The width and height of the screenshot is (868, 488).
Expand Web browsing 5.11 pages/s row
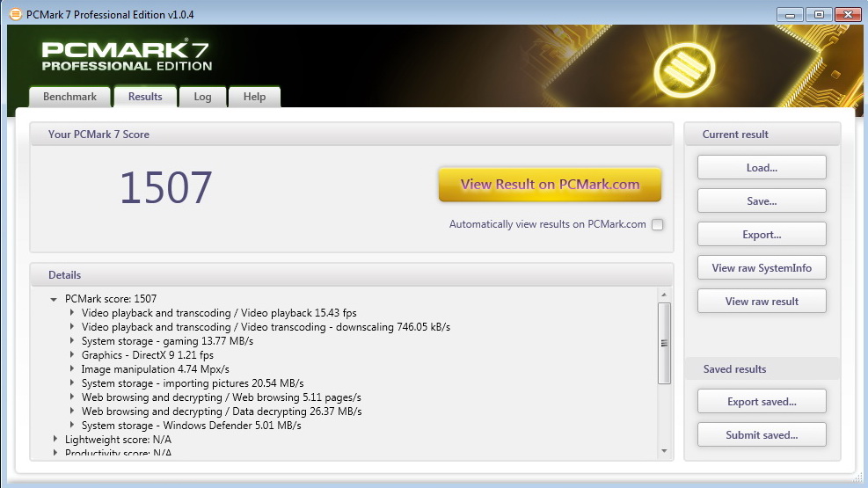[x=72, y=397]
